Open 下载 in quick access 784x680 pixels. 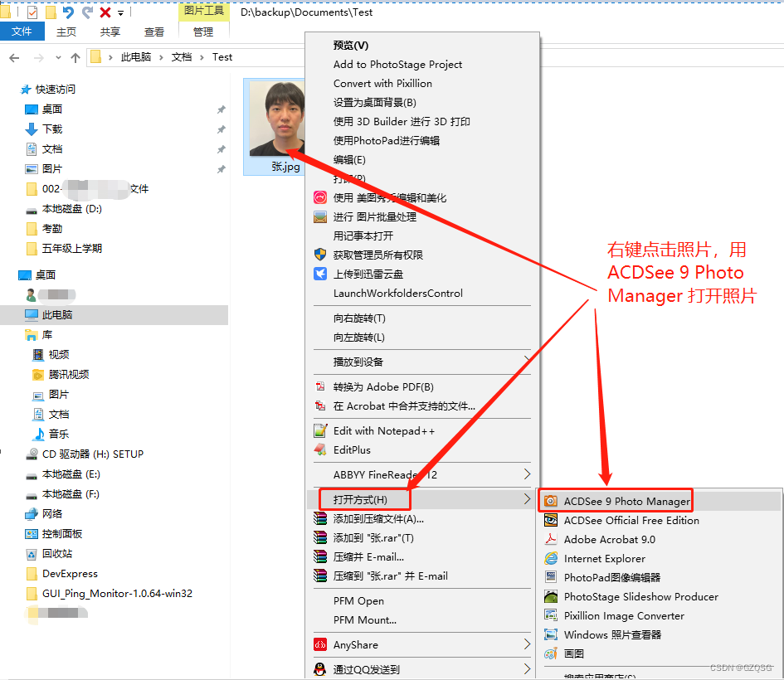point(52,129)
